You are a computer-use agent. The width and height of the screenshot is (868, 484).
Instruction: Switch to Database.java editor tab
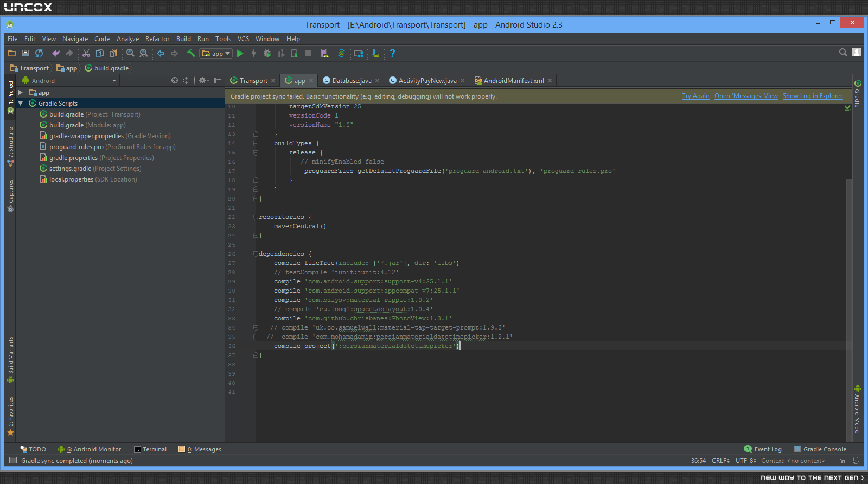[352, 80]
